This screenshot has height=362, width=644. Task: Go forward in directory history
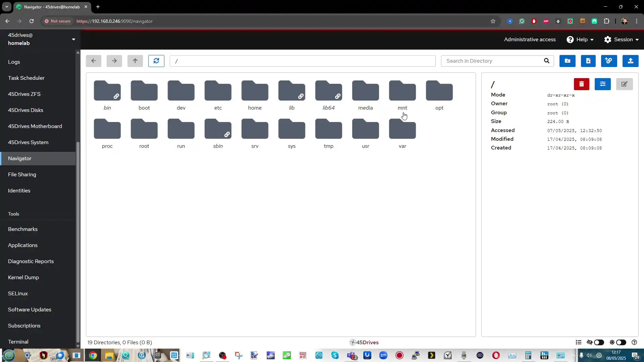click(x=114, y=61)
